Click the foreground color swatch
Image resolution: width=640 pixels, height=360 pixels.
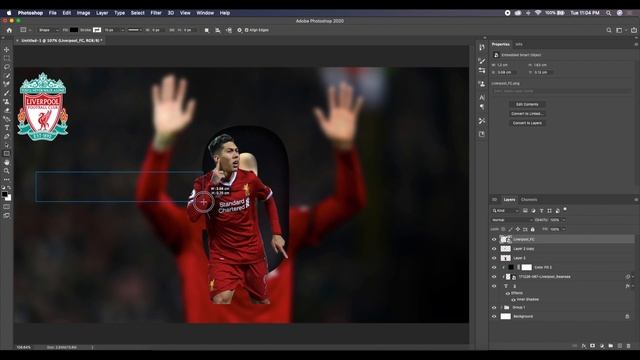[4, 195]
